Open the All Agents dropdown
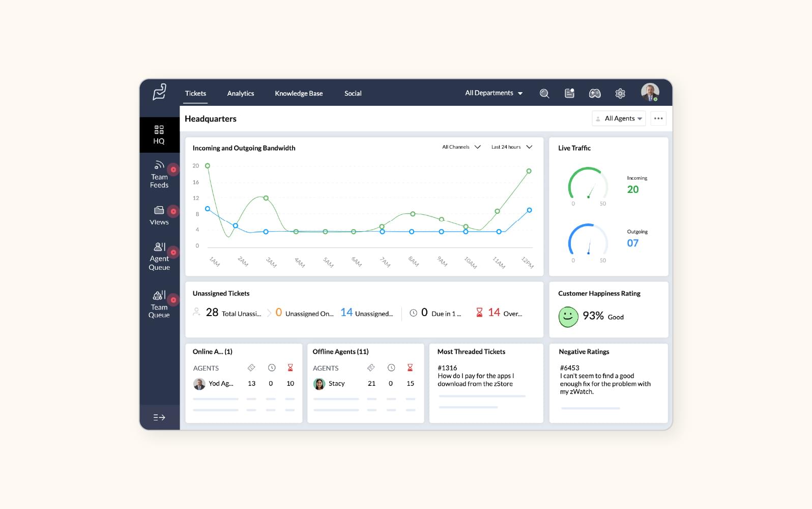Screen dimensions: 812x509 click(x=619, y=119)
